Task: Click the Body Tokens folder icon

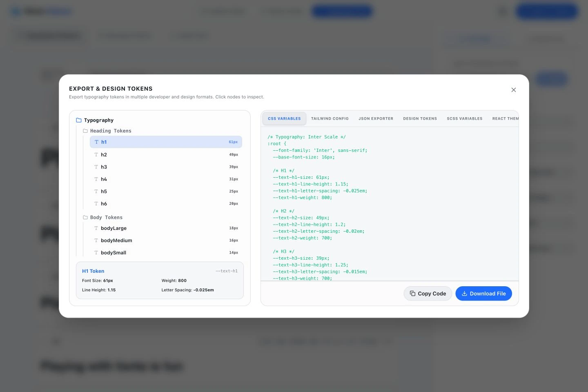Action: (x=85, y=217)
